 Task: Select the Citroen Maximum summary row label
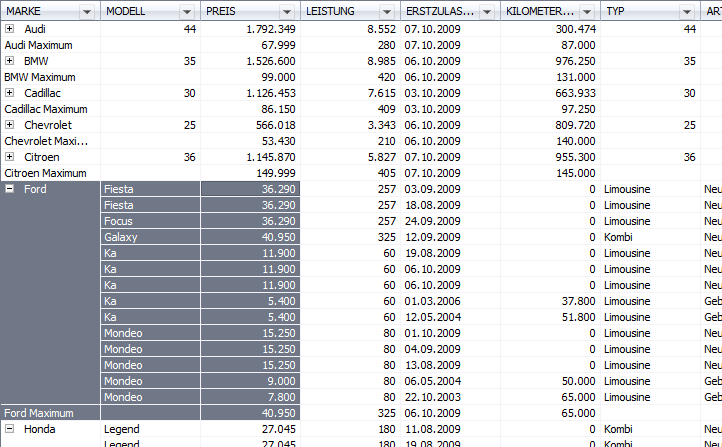pyautogui.click(x=45, y=173)
